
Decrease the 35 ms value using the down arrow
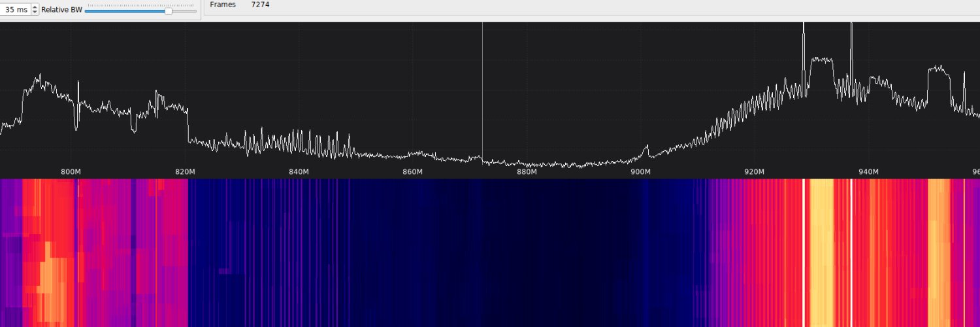[35, 12]
